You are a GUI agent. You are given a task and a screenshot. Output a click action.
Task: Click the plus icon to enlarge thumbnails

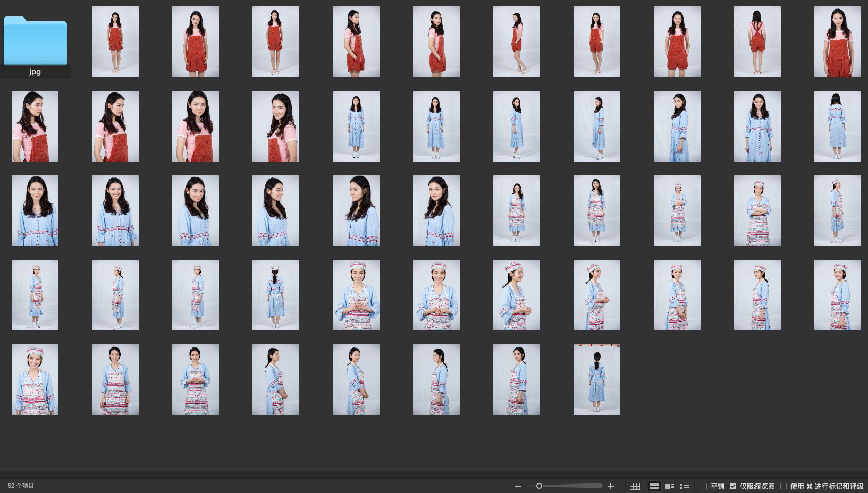tap(611, 486)
